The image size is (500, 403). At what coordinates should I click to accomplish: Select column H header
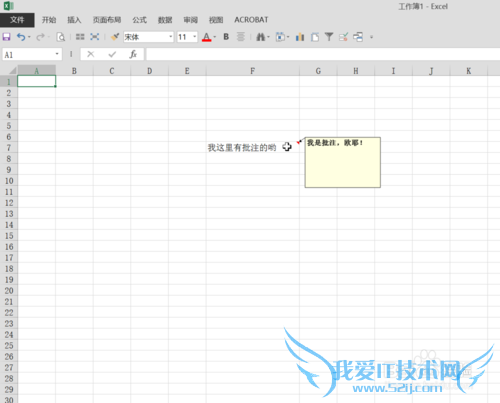tap(356, 71)
